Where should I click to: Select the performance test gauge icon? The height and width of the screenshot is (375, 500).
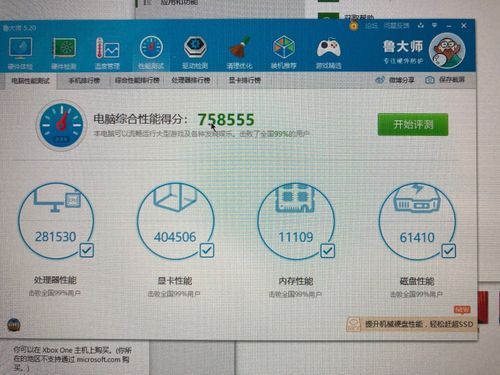tap(151, 48)
